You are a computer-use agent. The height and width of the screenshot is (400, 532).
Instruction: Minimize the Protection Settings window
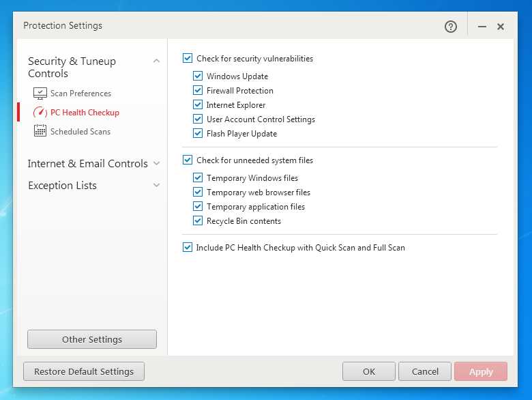tap(482, 27)
